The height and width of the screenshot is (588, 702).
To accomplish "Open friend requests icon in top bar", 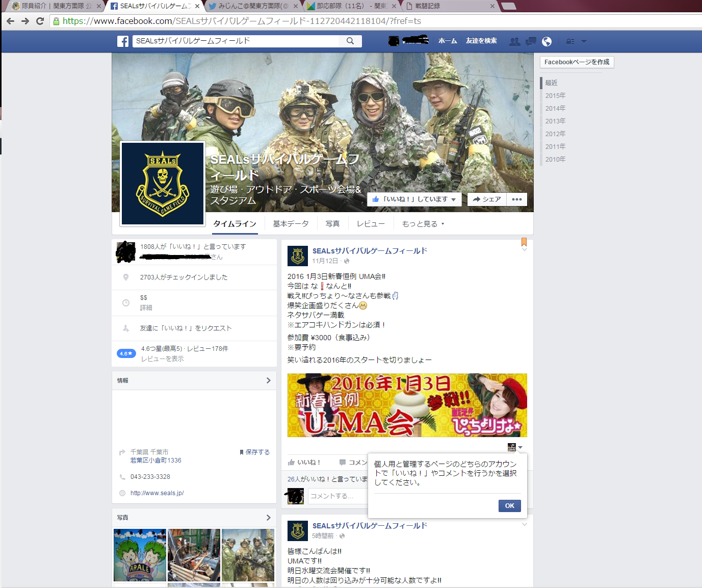I will [x=515, y=41].
